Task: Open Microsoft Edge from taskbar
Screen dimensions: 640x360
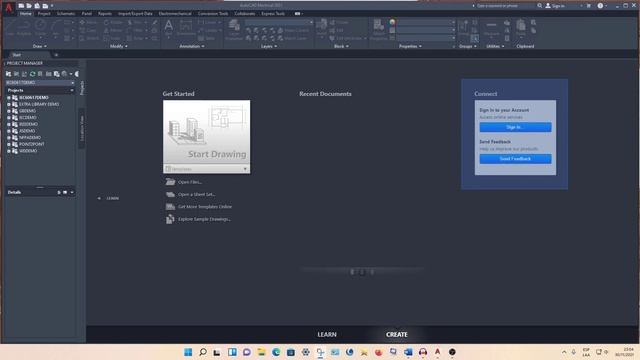Action: pyautogui.click(x=276, y=352)
